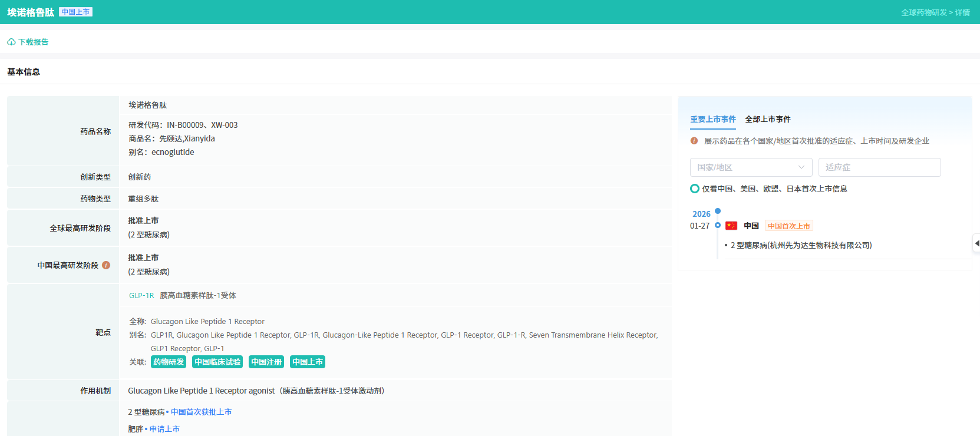Click 2型糖尿病(杭州先为达生物科技有限公司) entry
The height and width of the screenshot is (436, 980).
[x=801, y=246]
